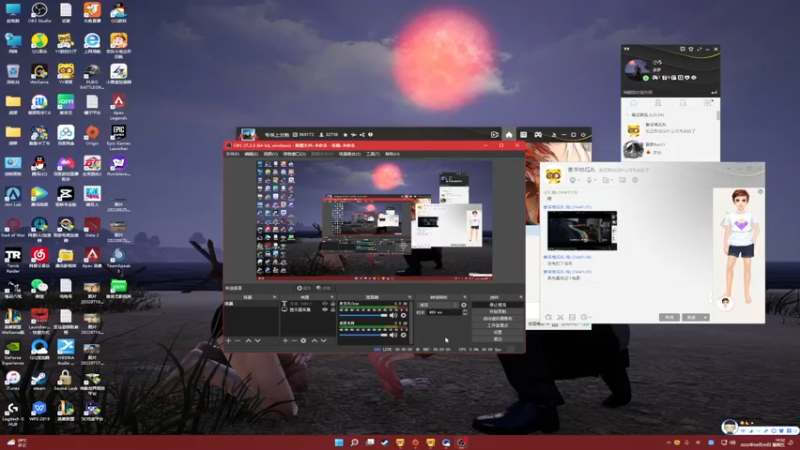Screen dimensions: 800x450
Task: Open the Steam desktop icon
Action: 39,380
